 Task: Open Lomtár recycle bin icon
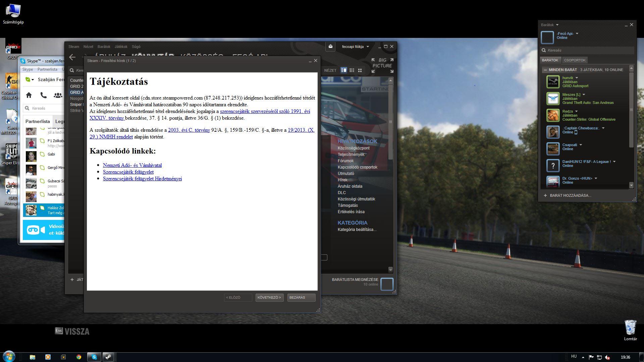tap(630, 330)
